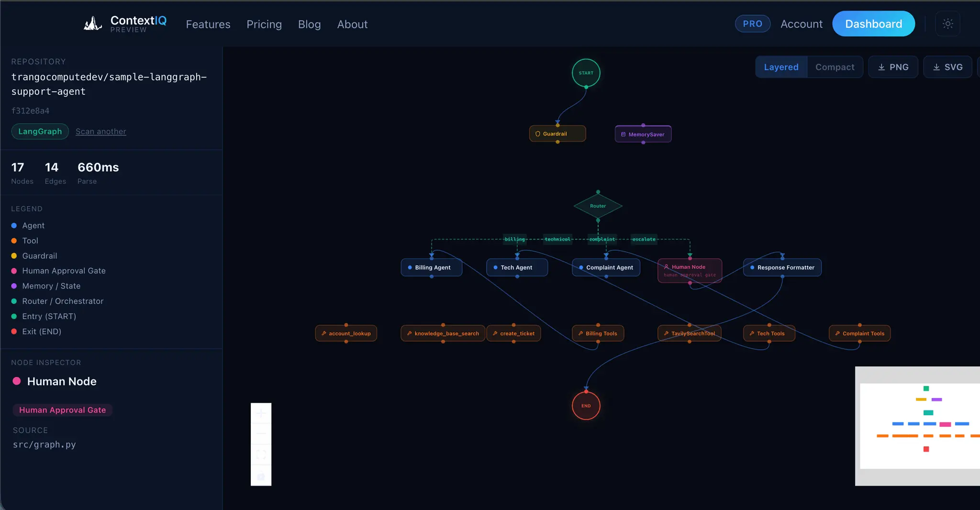This screenshot has width=980, height=510.
Task: Click the 14 Edges stat
Action: [x=56, y=173]
